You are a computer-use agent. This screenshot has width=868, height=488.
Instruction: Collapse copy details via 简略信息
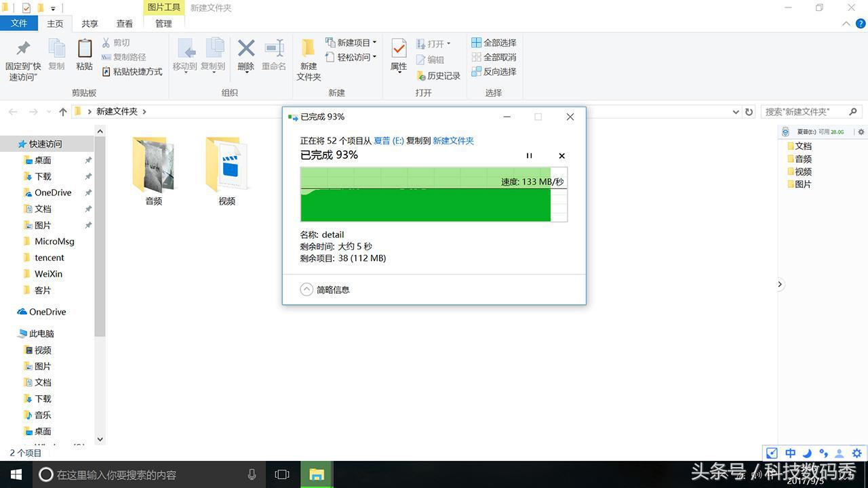click(325, 289)
